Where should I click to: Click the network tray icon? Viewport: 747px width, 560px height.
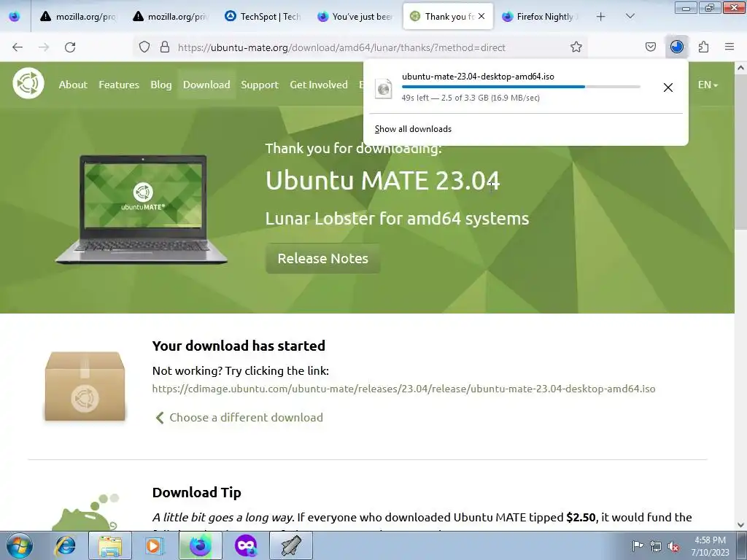tap(656, 545)
